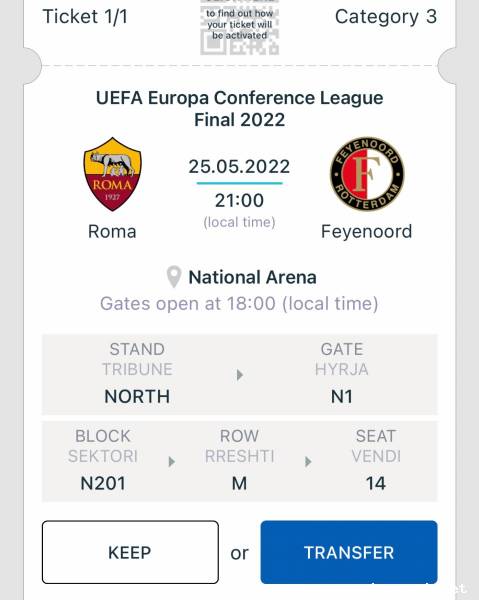Viewport: 479px width, 600px height.
Task: Click the UEFA Europa Conference League Final title
Action: pyautogui.click(x=240, y=109)
